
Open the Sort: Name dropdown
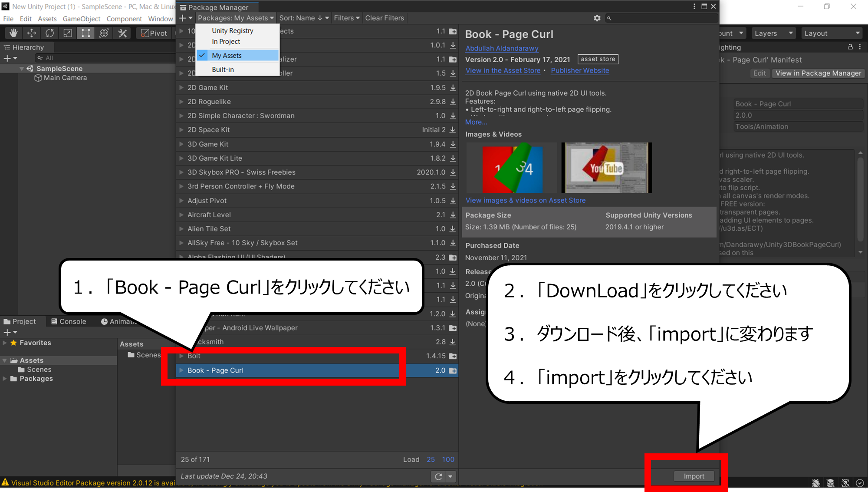click(304, 18)
